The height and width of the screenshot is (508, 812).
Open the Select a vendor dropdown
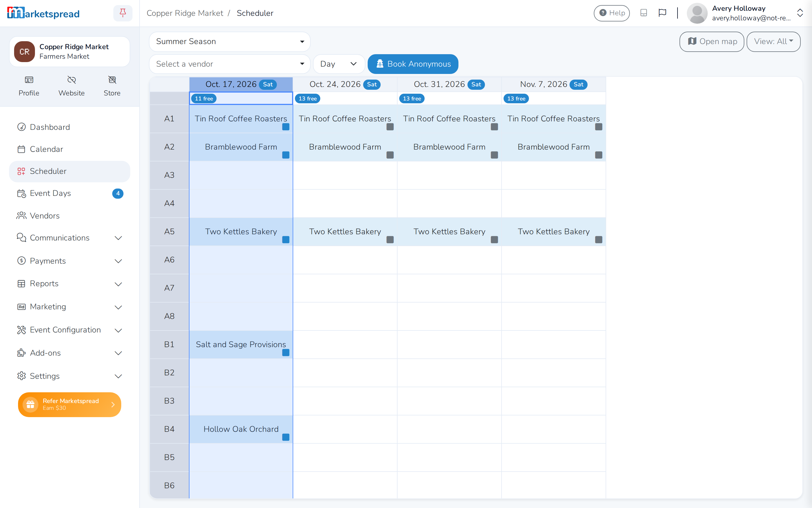click(230, 64)
